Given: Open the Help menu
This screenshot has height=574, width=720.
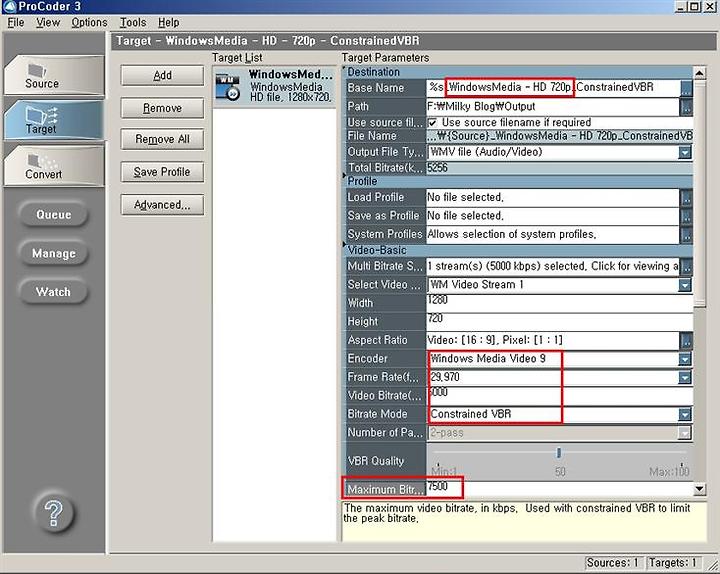Looking at the screenshot, I should [169, 23].
